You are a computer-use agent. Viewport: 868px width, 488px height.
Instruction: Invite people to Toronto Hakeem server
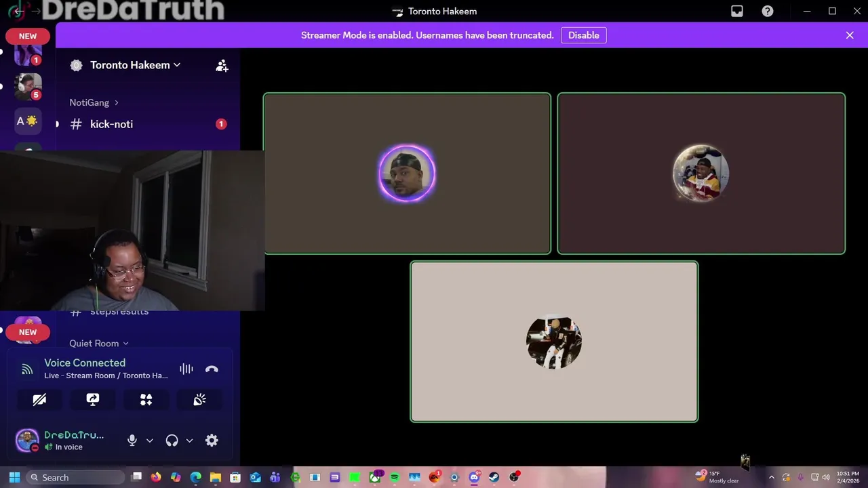click(x=222, y=65)
